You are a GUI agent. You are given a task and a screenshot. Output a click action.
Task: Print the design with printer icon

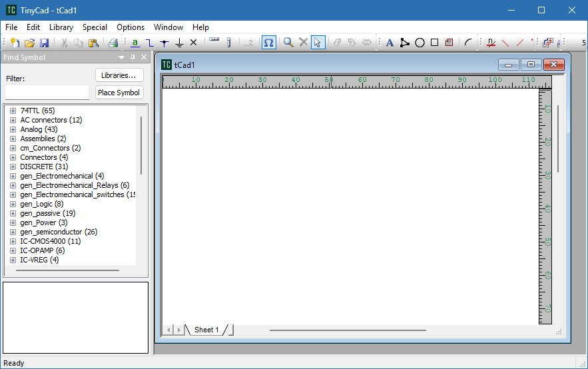[x=113, y=43]
